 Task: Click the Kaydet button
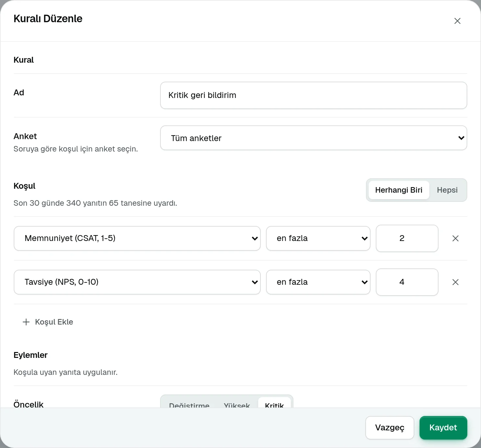(443, 428)
